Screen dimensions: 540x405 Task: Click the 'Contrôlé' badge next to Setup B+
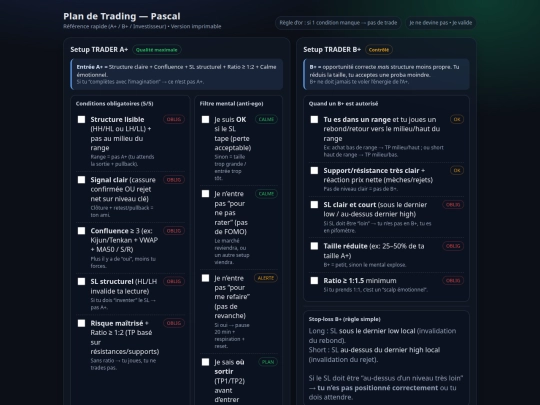click(x=379, y=50)
